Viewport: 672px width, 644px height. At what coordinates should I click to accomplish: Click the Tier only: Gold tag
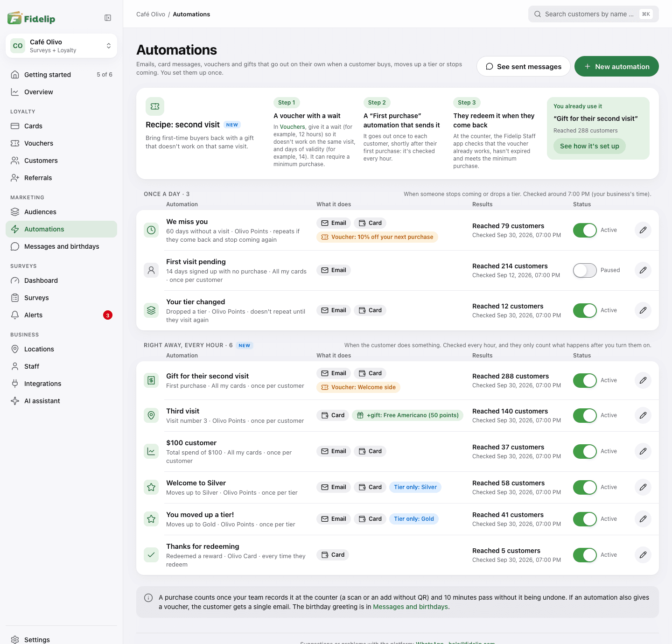(x=413, y=519)
